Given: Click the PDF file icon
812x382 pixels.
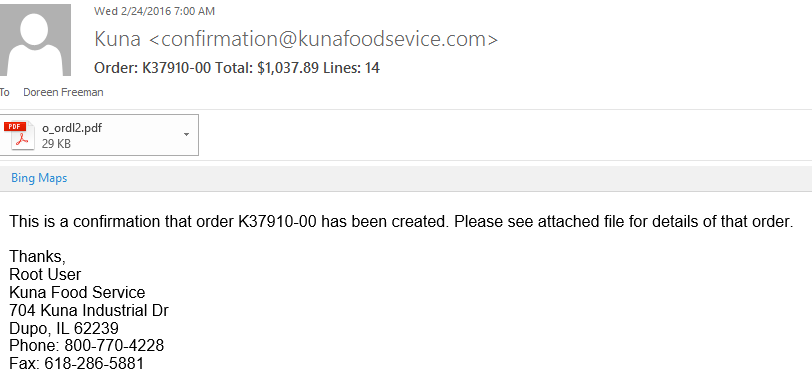Looking at the screenshot, I should (x=20, y=135).
